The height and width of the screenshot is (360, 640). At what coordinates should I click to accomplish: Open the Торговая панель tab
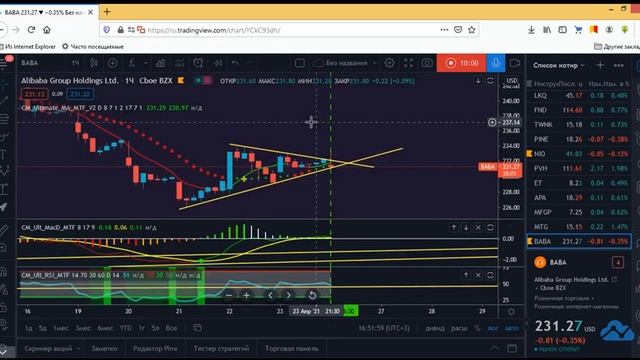coord(292,349)
